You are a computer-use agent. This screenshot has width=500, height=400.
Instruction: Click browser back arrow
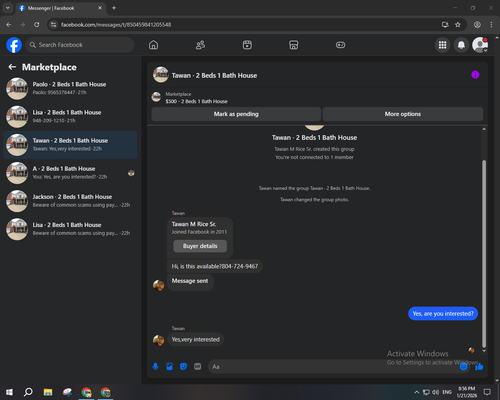click(x=9, y=25)
